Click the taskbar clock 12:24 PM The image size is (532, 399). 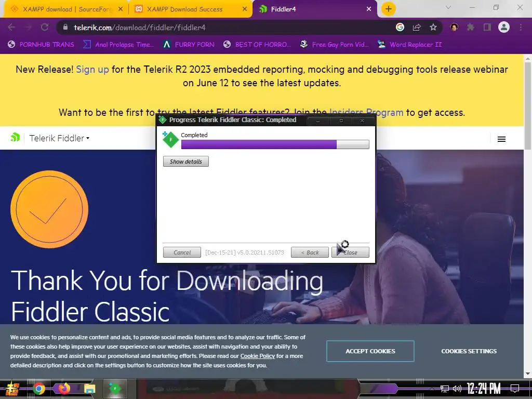[x=484, y=389]
